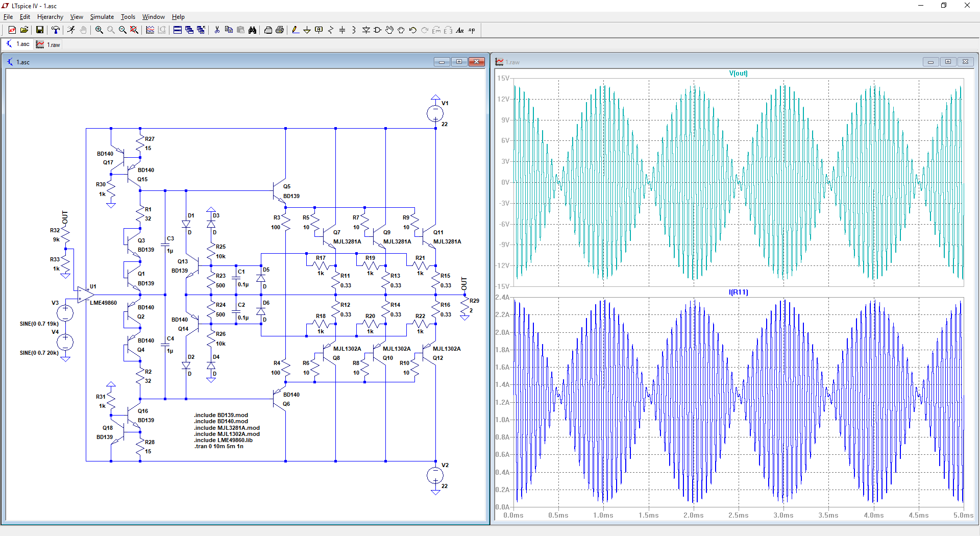Open the View menu
Viewport: 980px width, 536px height.
tap(77, 17)
